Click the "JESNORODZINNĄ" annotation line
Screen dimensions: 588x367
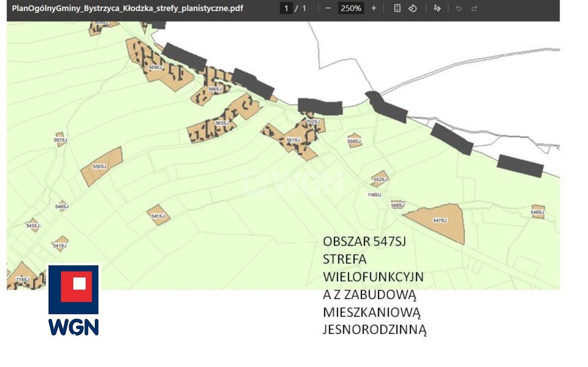point(375,330)
